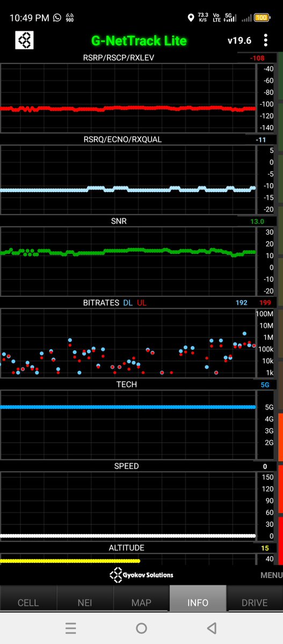Open the MENU button
This screenshot has height=644, width=283.
coord(271,575)
